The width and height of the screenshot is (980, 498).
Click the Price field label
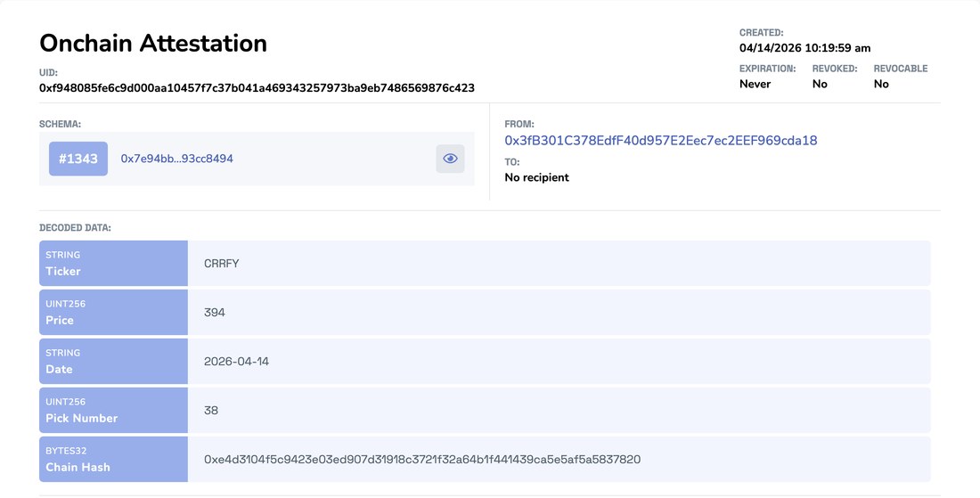[60, 320]
